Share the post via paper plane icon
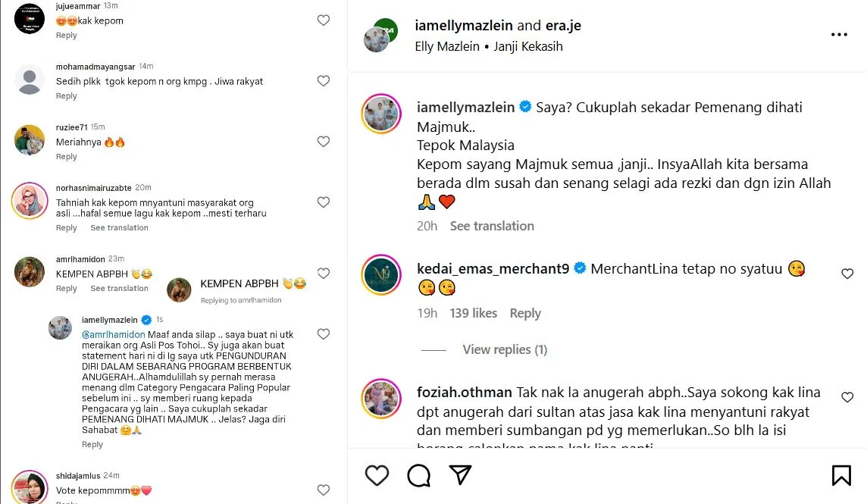 tap(460, 475)
